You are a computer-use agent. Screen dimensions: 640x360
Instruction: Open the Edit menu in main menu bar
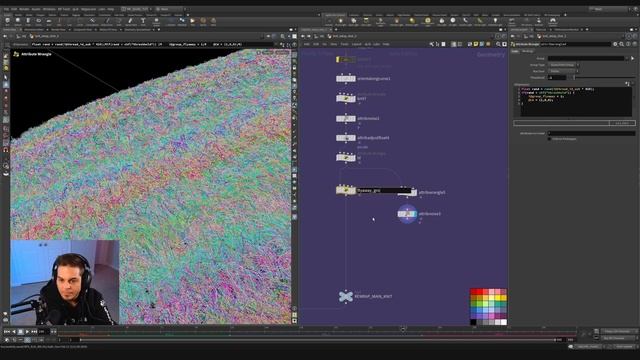click(14, 9)
